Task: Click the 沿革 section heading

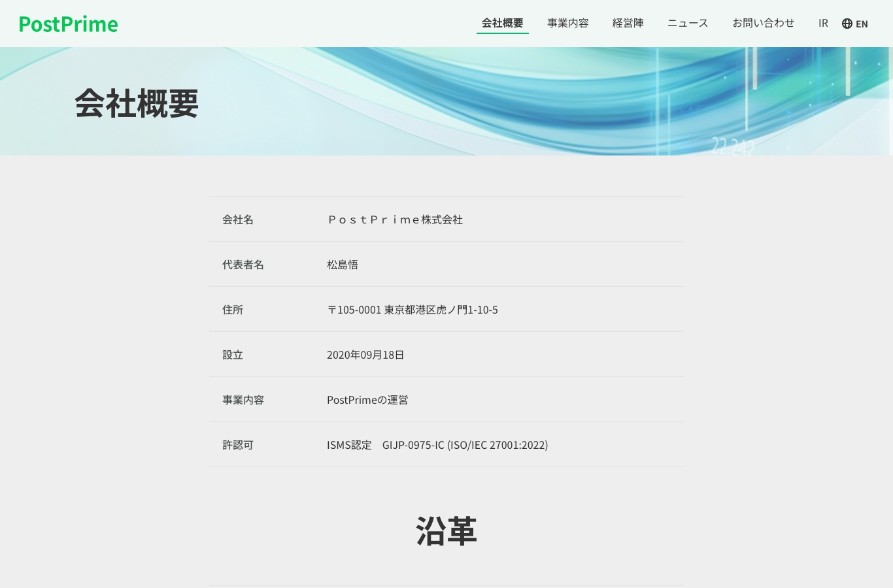Action: 446,531
